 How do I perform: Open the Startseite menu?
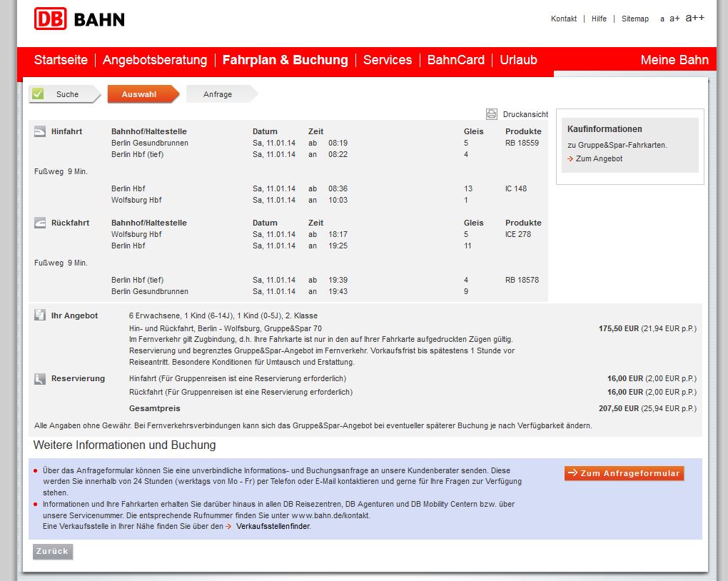61,60
